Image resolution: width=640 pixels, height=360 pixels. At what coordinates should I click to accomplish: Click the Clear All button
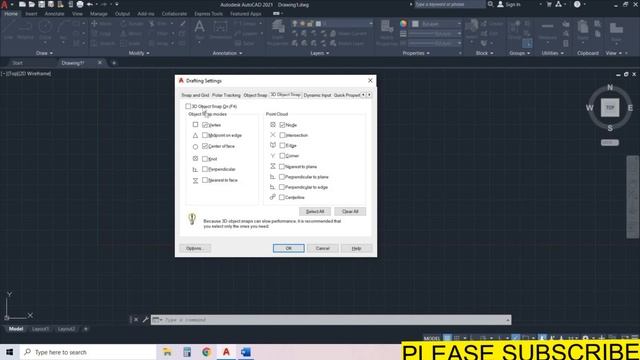point(350,211)
